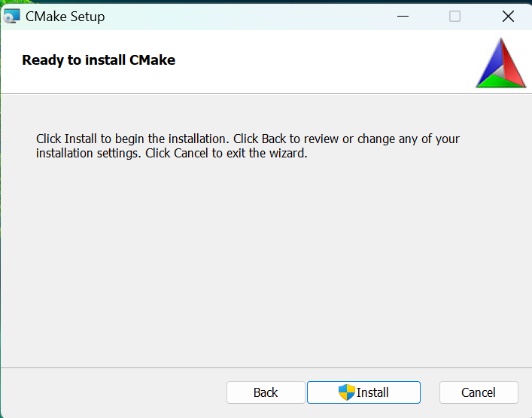532x418 pixels.
Task: Close the CMake Setup dialog
Action: [508, 17]
